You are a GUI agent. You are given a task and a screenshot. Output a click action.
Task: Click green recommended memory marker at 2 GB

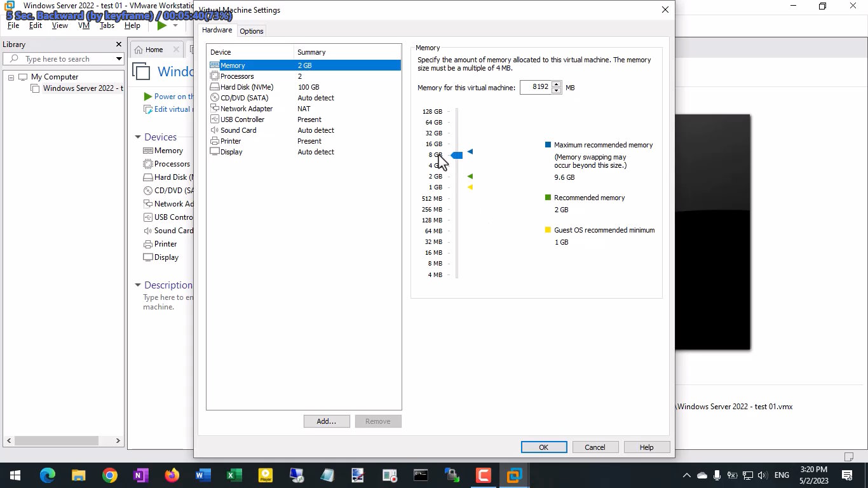pyautogui.click(x=470, y=176)
